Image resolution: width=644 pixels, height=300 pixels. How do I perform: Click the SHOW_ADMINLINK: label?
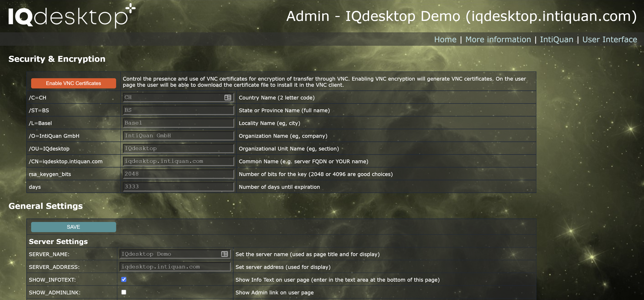tap(55, 293)
